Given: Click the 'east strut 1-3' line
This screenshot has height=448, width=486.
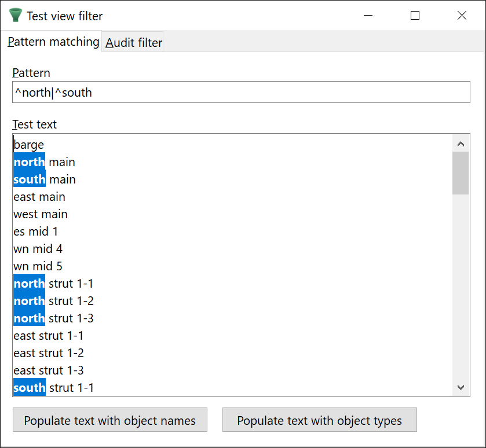Looking at the screenshot, I should (49, 370).
